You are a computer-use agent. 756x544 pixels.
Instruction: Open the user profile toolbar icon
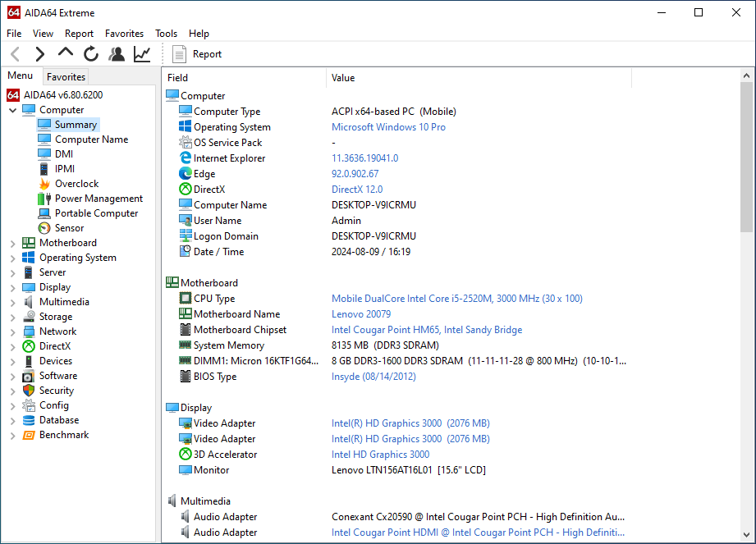tap(117, 54)
